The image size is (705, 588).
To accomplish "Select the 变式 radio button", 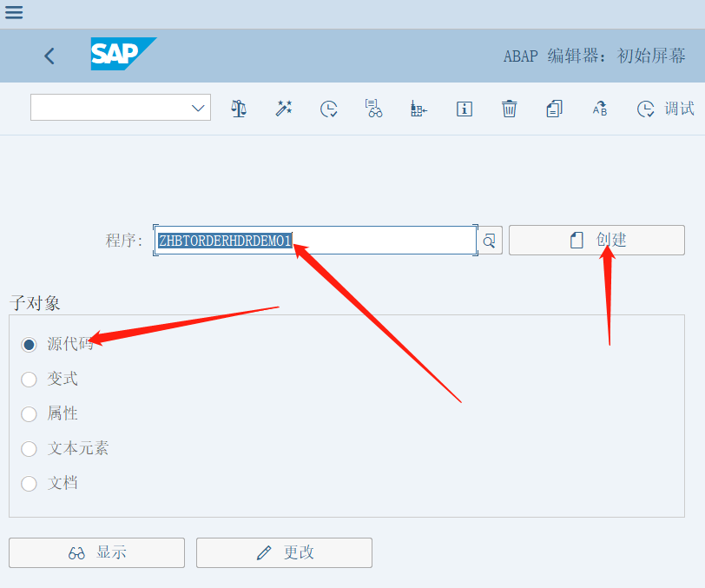I will point(29,380).
